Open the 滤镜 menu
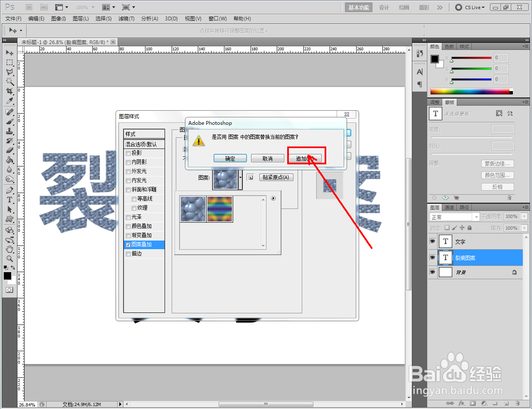 coord(126,18)
